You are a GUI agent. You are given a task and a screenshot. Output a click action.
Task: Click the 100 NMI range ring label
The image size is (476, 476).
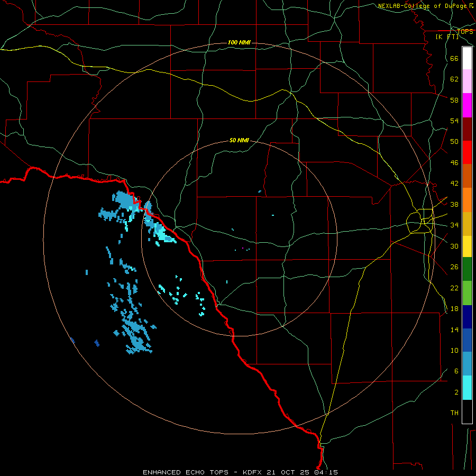click(239, 42)
